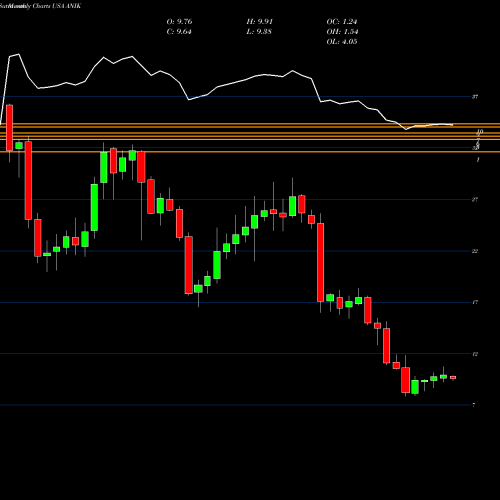
Task: Click the "C: 9.64" close value
Action: [x=179, y=32]
